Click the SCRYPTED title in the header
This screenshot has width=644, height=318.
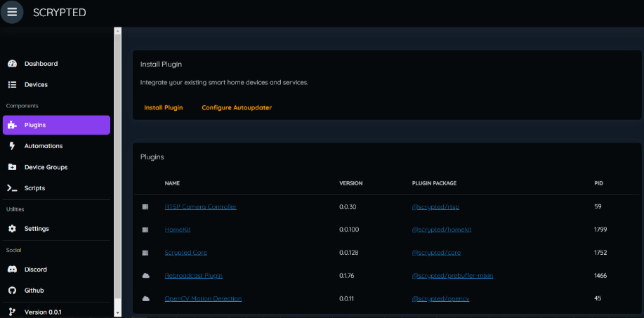click(60, 13)
